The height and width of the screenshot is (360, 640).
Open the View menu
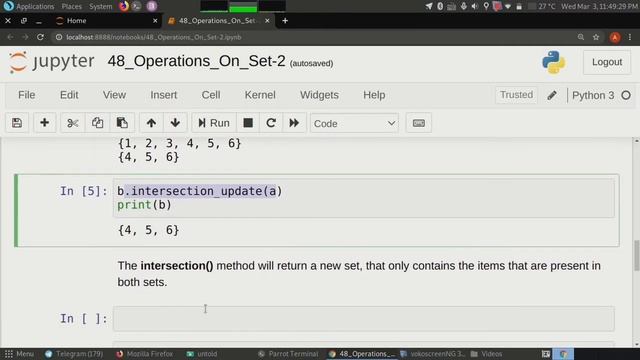pos(114,95)
